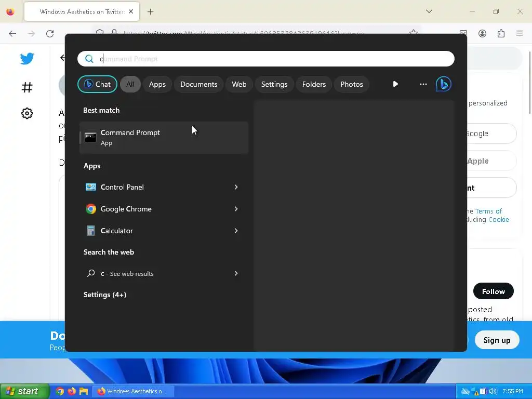Click the Follow button on Twitter
This screenshot has width=532, height=399.
click(x=494, y=291)
